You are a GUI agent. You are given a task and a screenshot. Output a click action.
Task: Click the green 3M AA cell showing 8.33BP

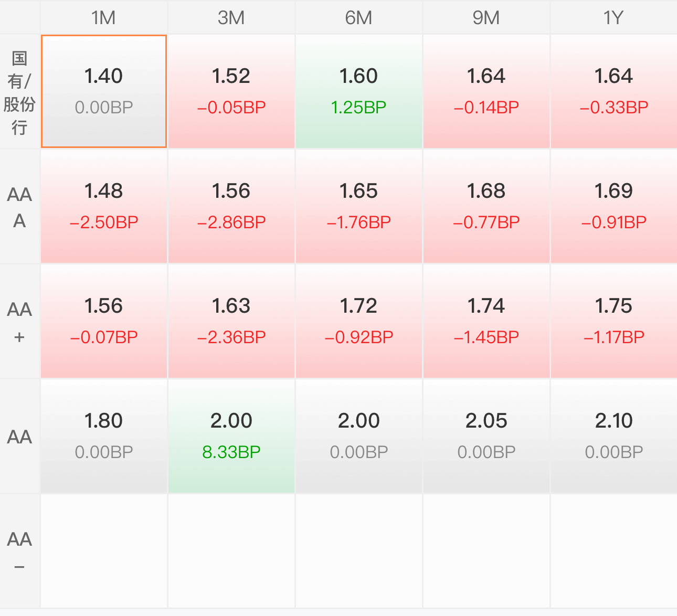click(231, 436)
